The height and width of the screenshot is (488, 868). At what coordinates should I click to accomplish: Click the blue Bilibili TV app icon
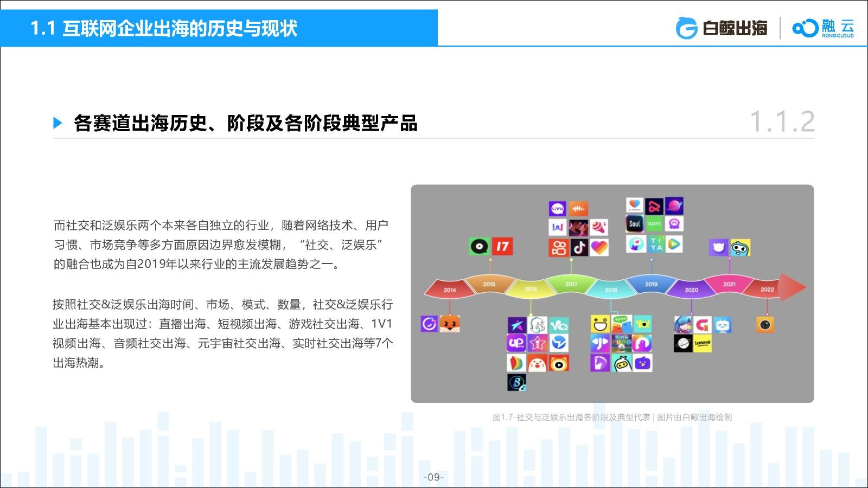pyautogui.click(x=722, y=324)
